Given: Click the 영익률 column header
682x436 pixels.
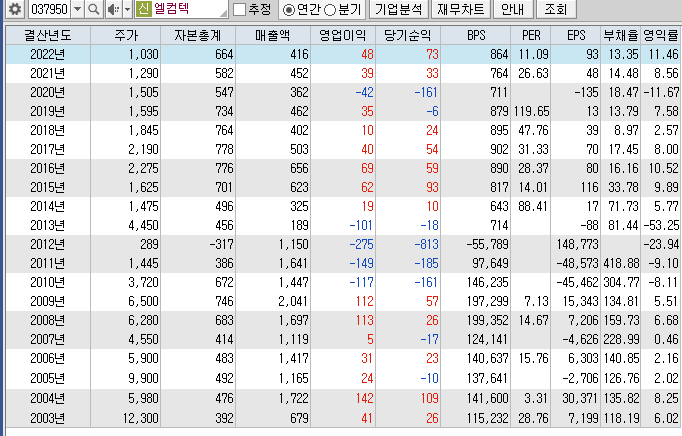Looking at the screenshot, I should [x=660, y=35].
